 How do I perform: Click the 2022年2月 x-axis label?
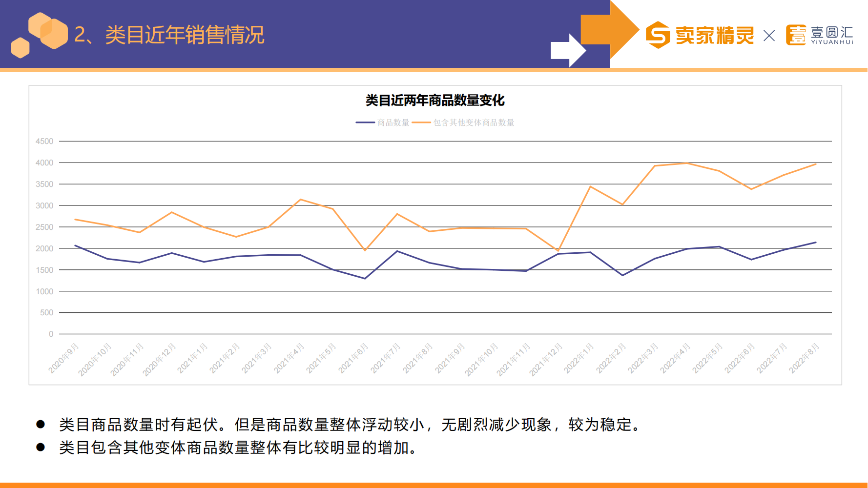611,358
